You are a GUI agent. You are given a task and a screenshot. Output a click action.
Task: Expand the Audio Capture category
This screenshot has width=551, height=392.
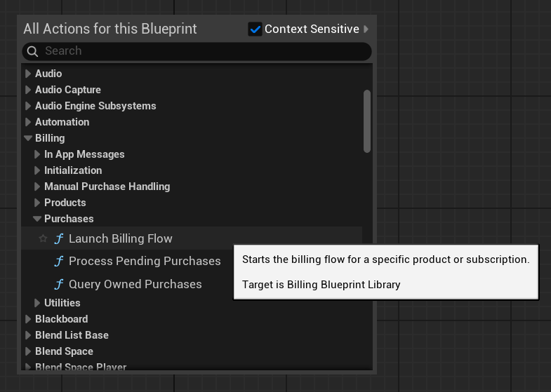pyautogui.click(x=28, y=90)
